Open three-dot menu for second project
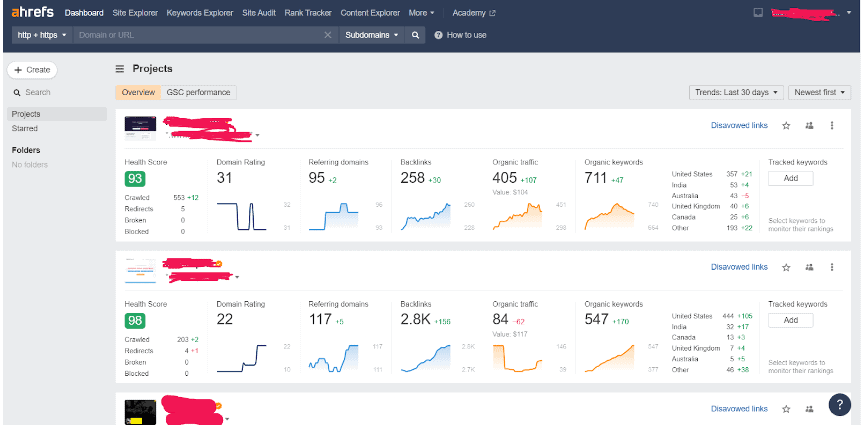The height and width of the screenshot is (430, 864). pos(832,268)
